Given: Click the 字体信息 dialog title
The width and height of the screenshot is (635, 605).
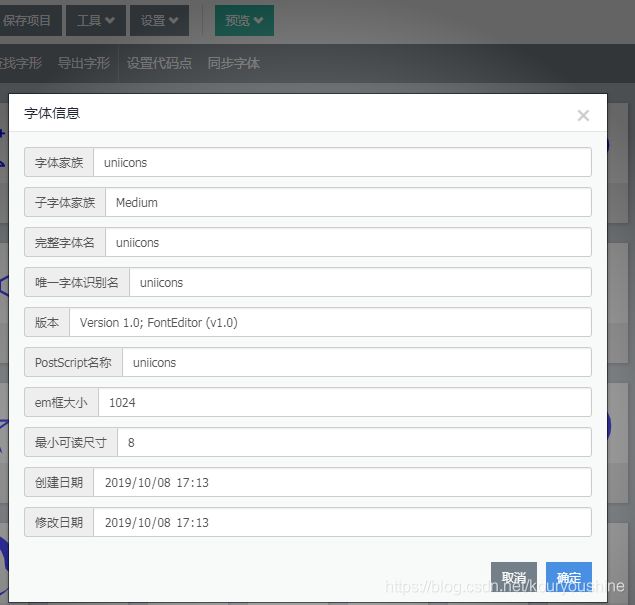Looking at the screenshot, I should click(x=52, y=113).
